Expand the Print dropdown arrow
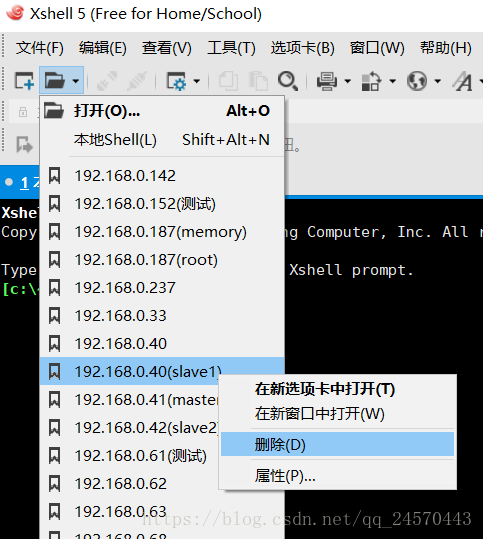 pyautogui.click(x=348, y=81)
